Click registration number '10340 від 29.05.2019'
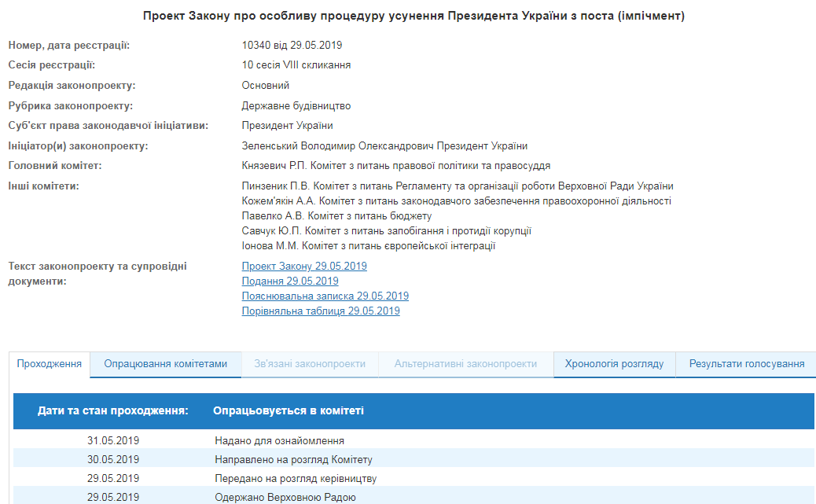Screen dimensions: 816x504 coord(292,46)
